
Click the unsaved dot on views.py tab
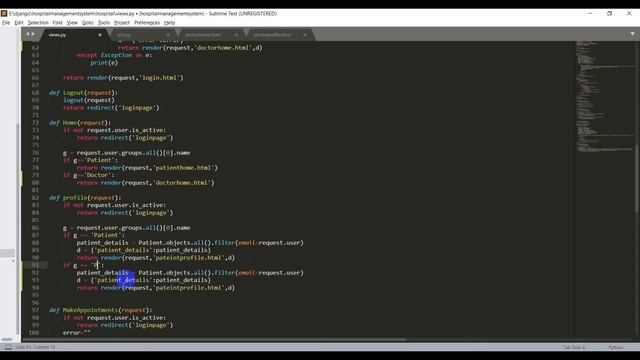click(x=100, y=35)
